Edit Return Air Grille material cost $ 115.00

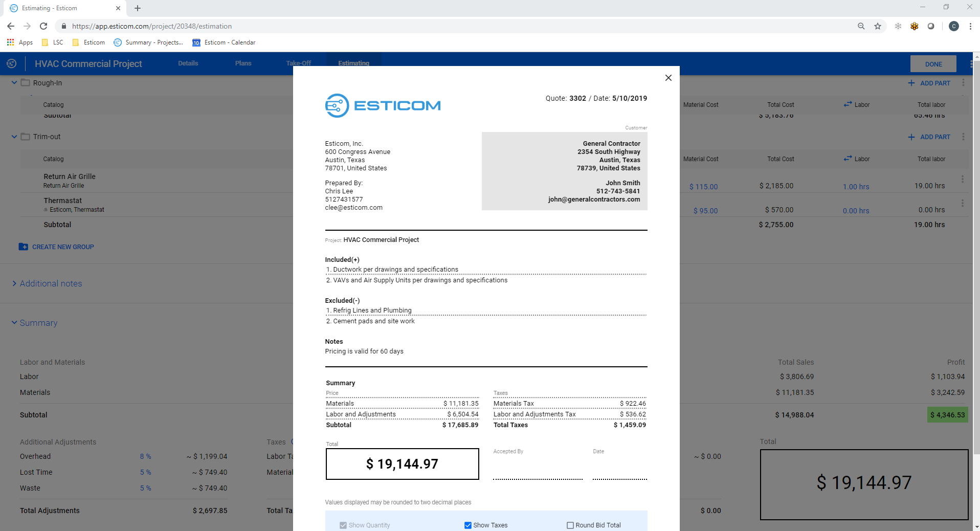coord(703,187)
